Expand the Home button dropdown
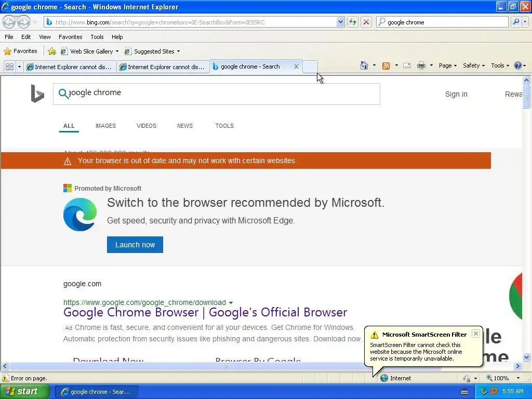This screenshot has height=399, width=532. pyautogui.click(x=374, y=65)
